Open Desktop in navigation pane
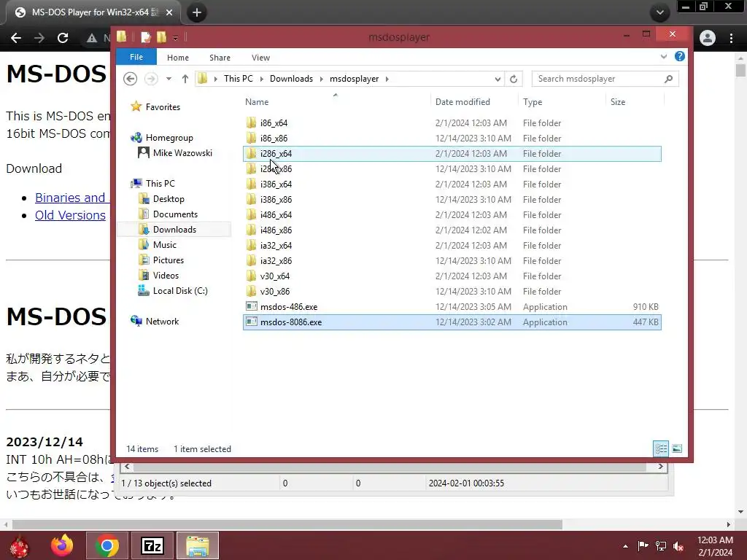This screenshot has width=747, height=560. coord(169,199)
